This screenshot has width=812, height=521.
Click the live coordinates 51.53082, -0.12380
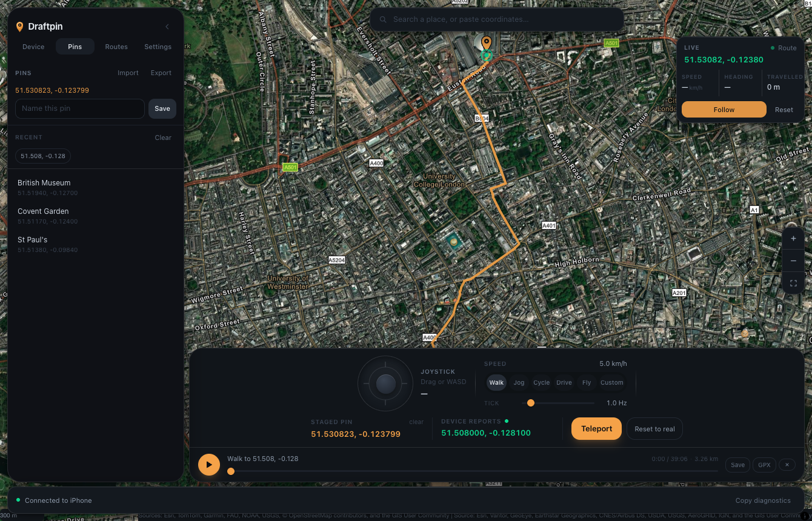[724, 60]
